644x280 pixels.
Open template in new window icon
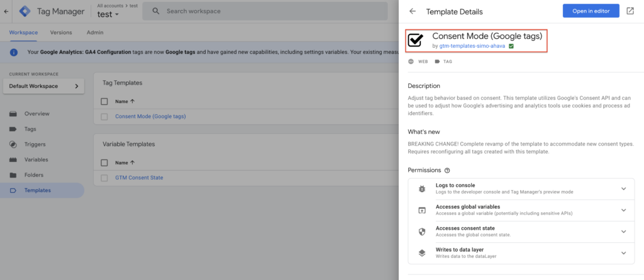pyautogui.click(x=630, y=11)
